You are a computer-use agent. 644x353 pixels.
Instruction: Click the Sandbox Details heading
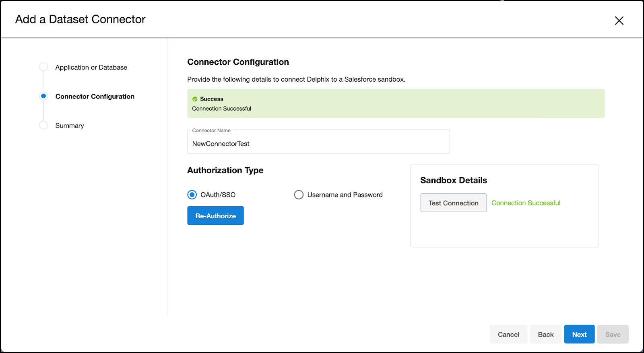tap(454, 181)
